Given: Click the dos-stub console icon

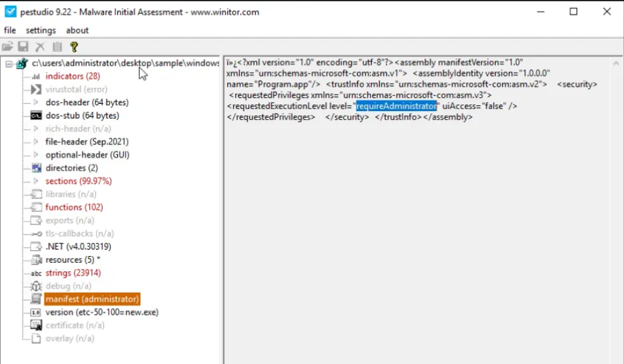Looking at the screenshot, I should (x=36, y=116).
